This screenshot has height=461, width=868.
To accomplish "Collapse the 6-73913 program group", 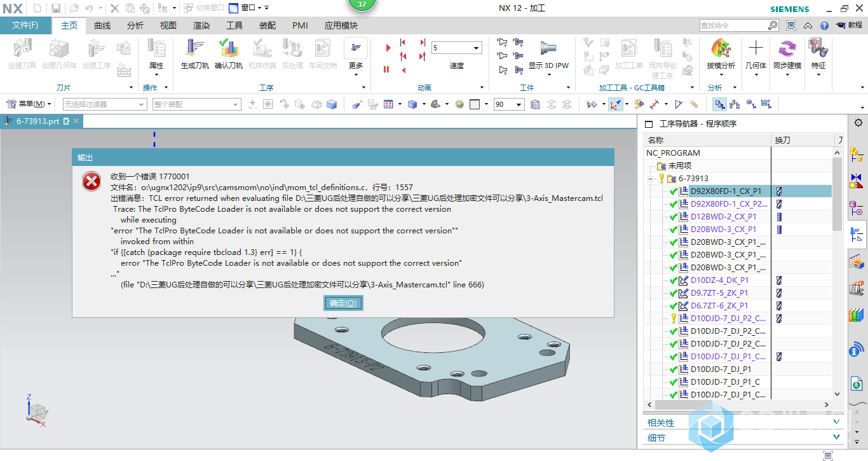I will pos(651,179).
